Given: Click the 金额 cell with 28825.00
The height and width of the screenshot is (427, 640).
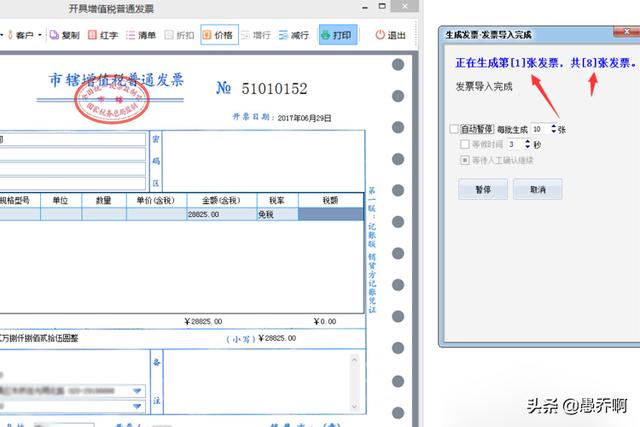Looking at the screenshot, I should (x=220, y=215).
